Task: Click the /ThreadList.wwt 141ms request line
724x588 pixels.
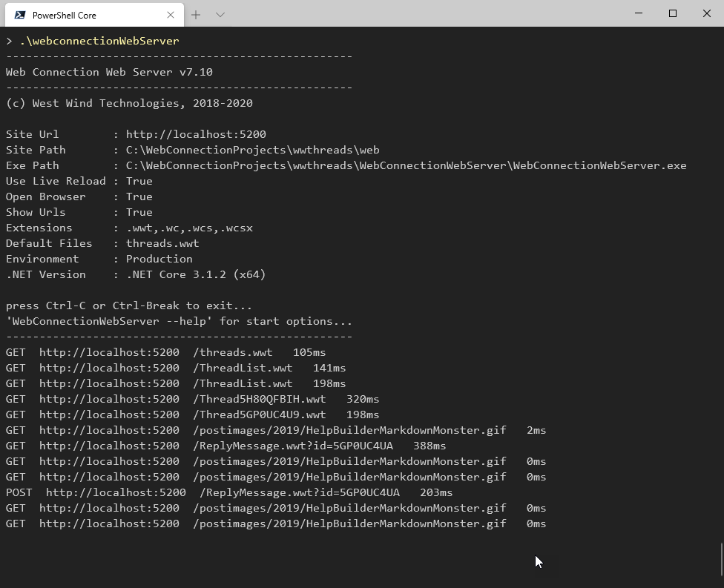Action: (x=176, y=369)
